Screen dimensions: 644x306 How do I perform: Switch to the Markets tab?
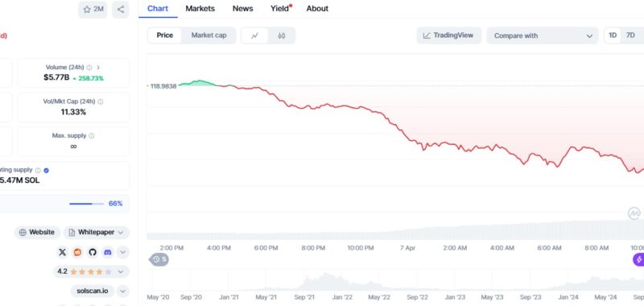(x=200, y=9)
